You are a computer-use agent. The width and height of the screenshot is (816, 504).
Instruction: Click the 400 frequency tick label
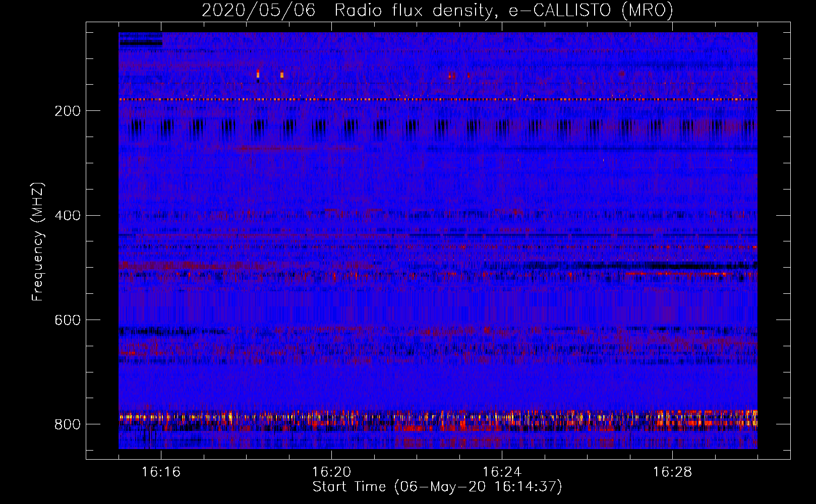(67, 216)
